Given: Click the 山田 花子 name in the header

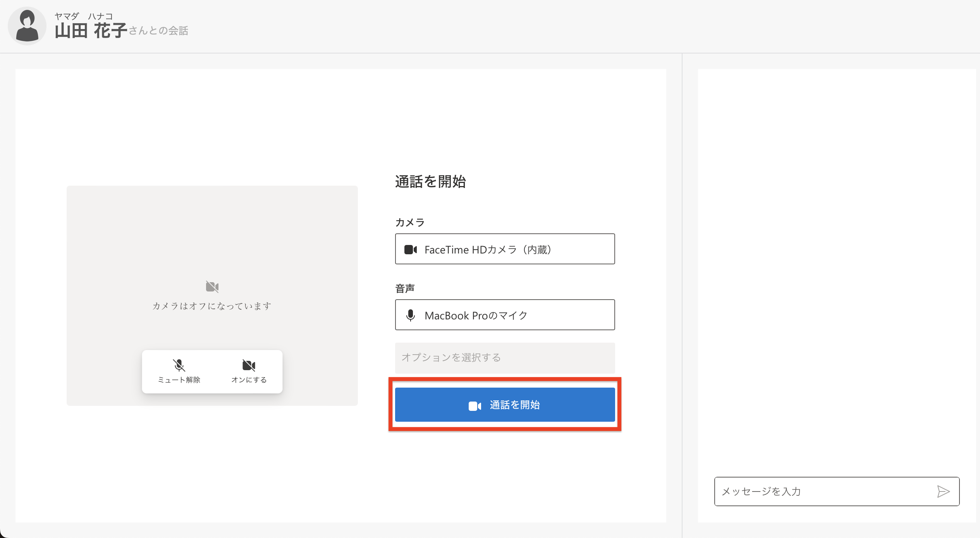Looking at the screenshot, I should tap(91, 31).
